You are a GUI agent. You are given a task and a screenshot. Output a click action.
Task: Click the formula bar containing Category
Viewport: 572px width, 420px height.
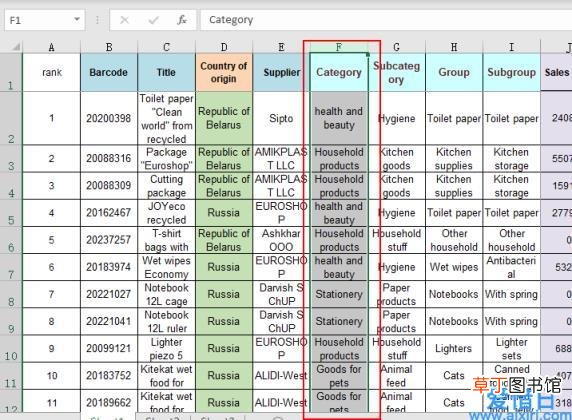coord(386,20)
